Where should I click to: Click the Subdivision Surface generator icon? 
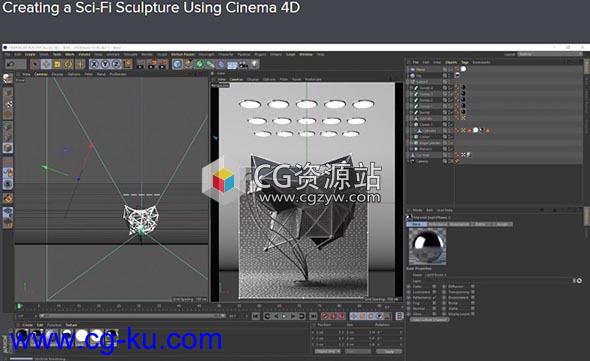(x=199, y=64)
